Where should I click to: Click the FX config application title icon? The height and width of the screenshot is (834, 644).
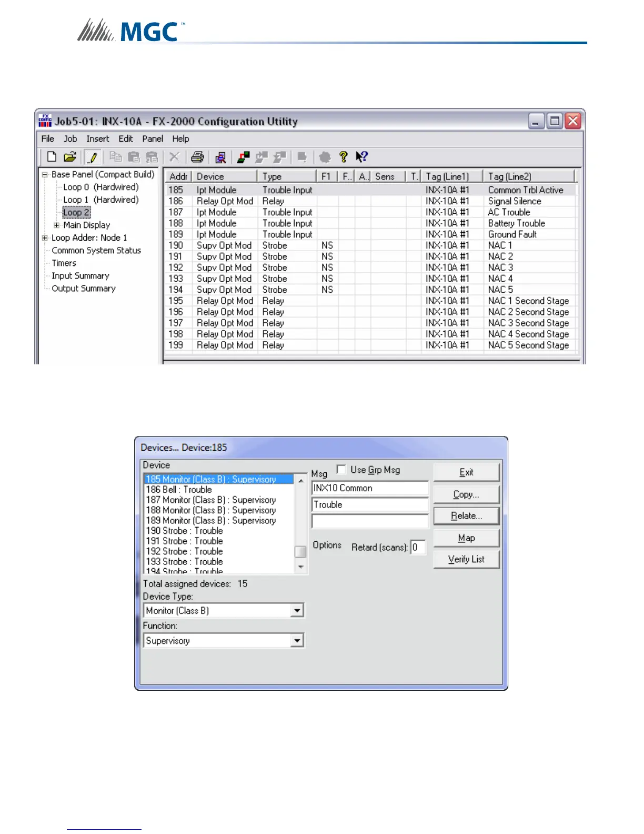(45, 121)
